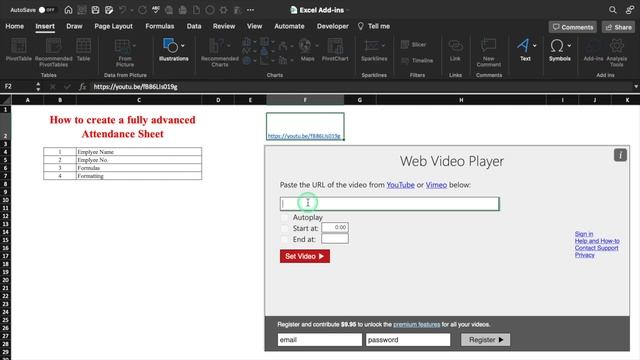640x360 pixels.
Task: Expand the formula bar chevron at right
Action: click(636, 87)
